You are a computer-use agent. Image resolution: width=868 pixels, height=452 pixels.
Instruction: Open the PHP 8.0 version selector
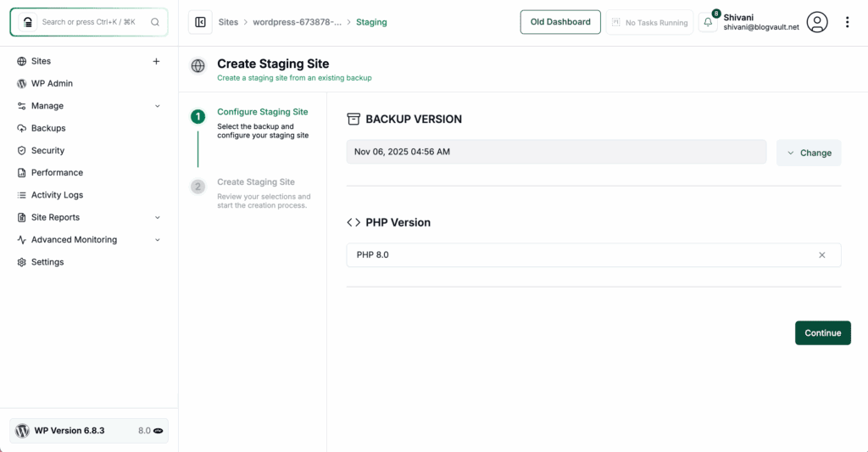point(593,254)
